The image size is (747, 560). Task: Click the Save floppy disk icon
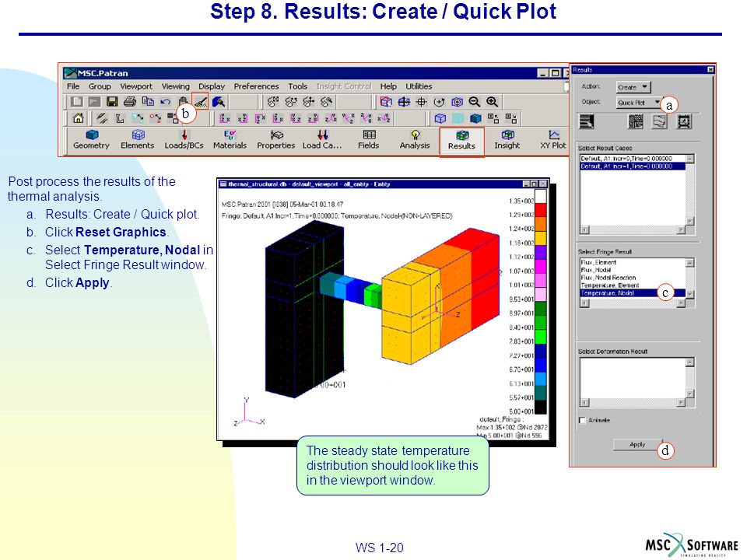coord(112,101)
